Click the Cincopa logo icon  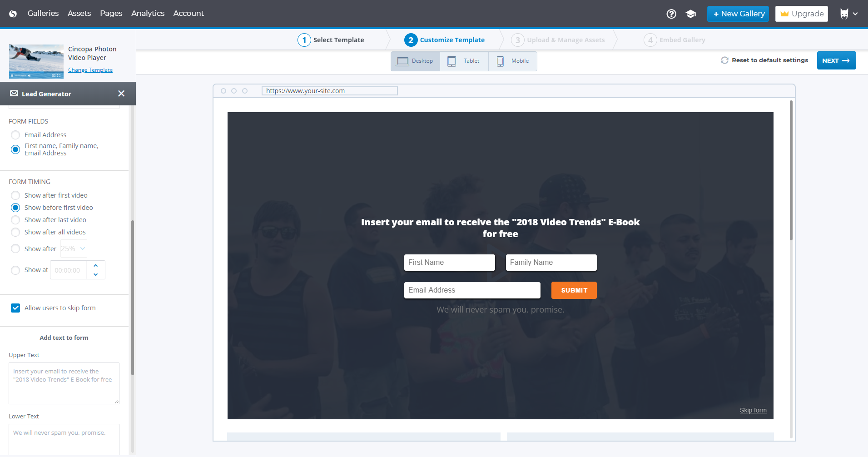tap(13, 14)
